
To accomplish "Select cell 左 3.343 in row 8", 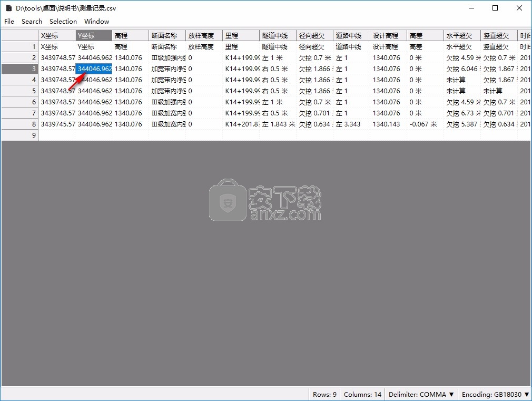I will click(351, 124).
